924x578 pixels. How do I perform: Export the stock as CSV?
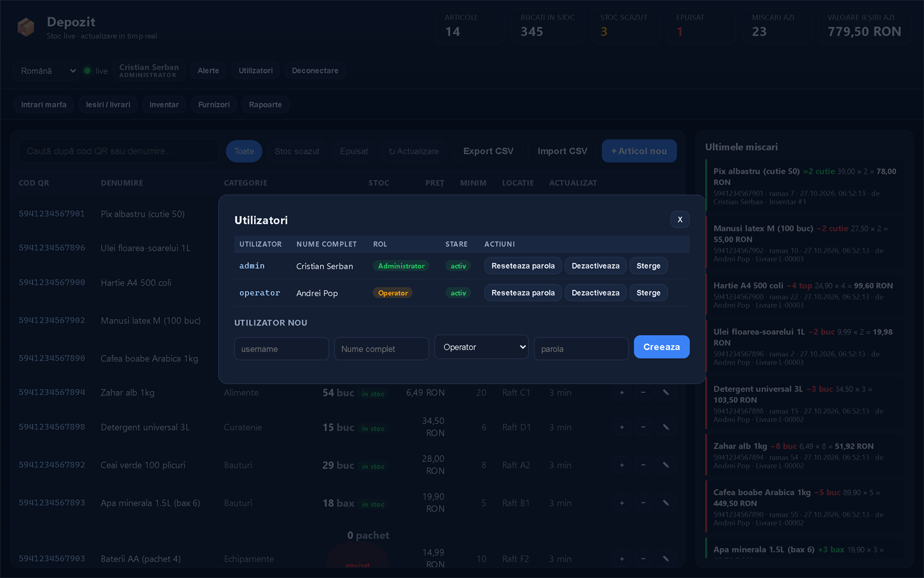[x=488, y=151]
